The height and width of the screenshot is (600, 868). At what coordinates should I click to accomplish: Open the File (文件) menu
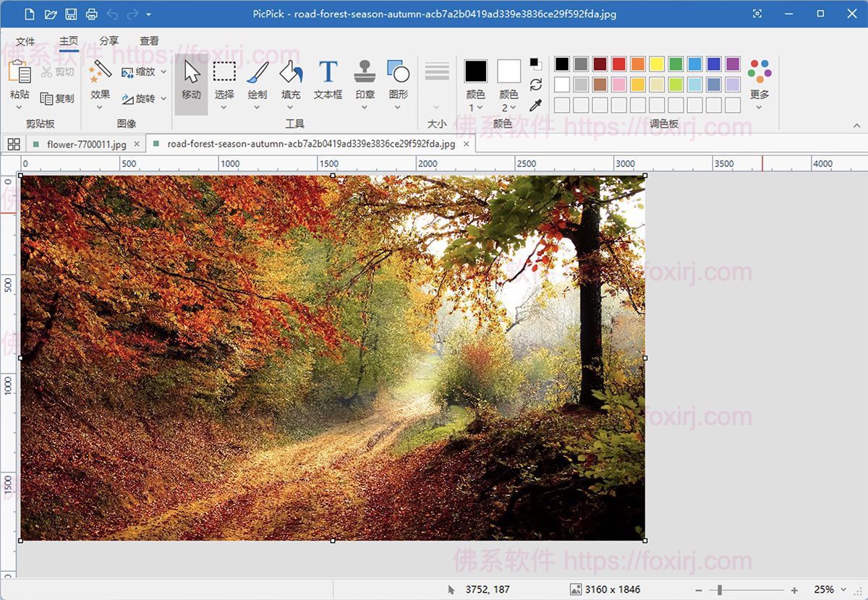pos(25,41)
